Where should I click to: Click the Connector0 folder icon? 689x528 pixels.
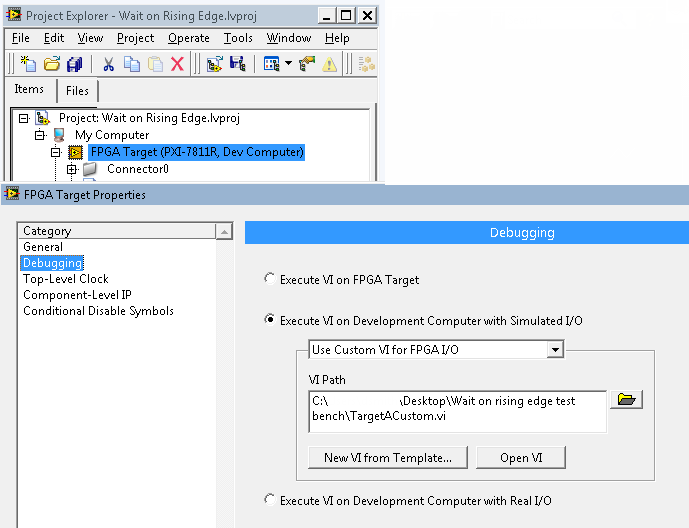point(90,169)
